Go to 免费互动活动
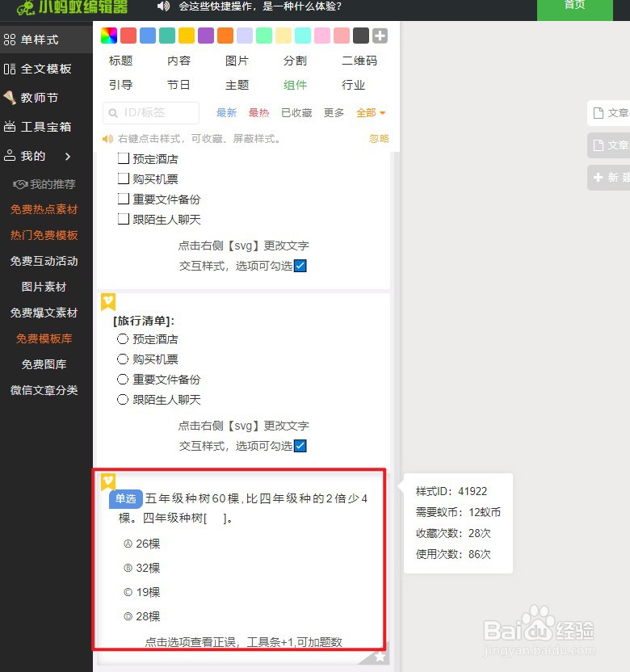This screenshot has height=672, width=630. (x=44, y=261)
